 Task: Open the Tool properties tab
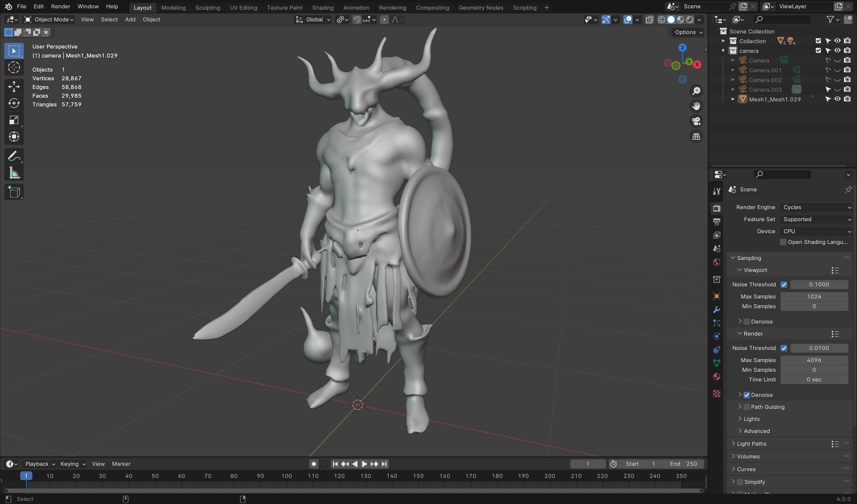tap(716, 191)
